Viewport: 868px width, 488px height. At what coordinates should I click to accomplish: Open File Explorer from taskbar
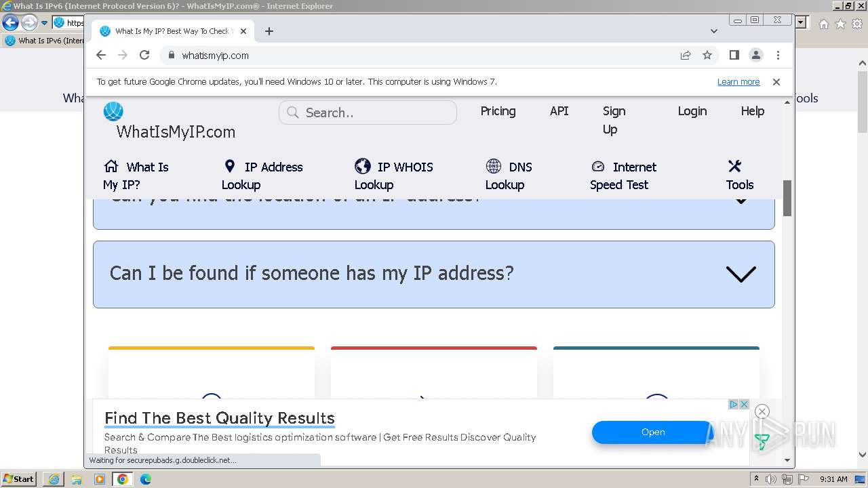77,479
